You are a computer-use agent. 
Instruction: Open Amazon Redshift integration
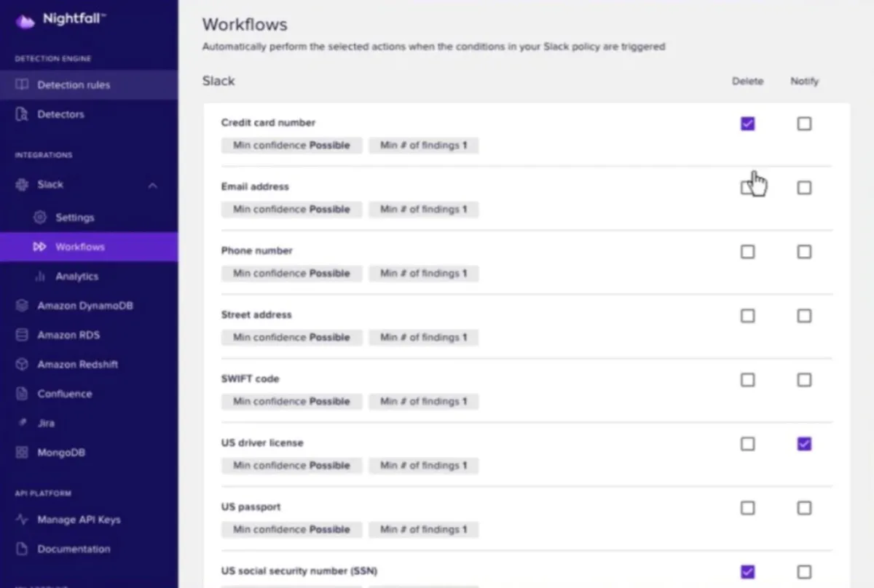point(89,365)
